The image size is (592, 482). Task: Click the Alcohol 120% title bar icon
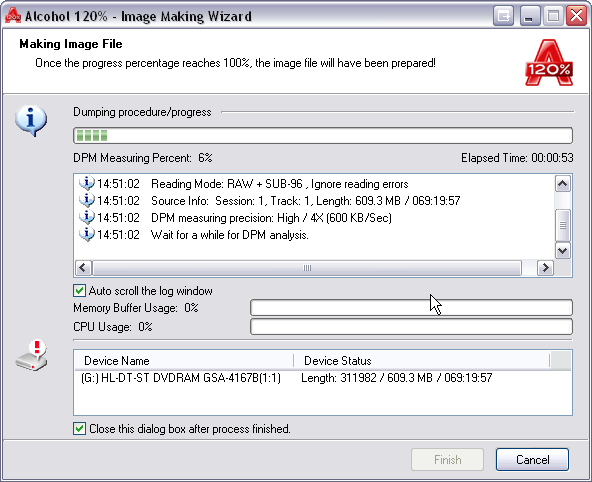coord(12,15)
